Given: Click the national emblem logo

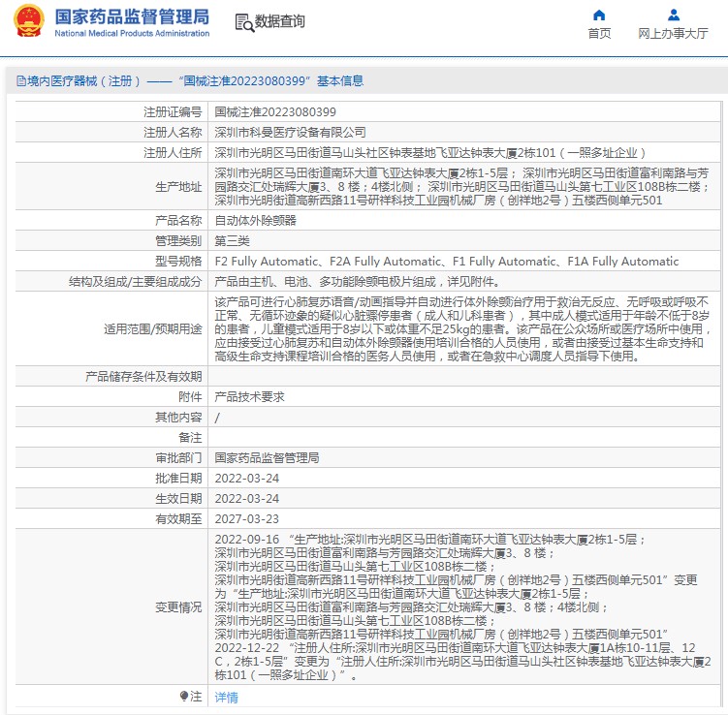Looking at the screenshot, I should (x=29, y=21).
